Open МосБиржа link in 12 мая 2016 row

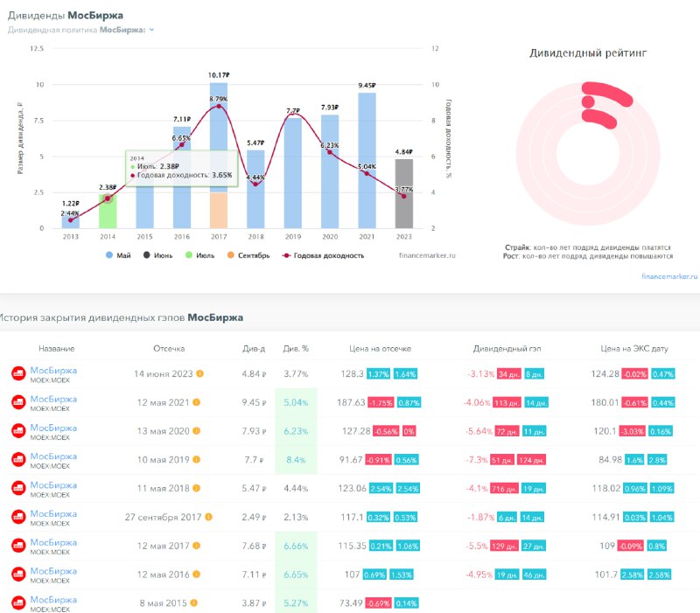pyautogui.click(x=53, y=571)
